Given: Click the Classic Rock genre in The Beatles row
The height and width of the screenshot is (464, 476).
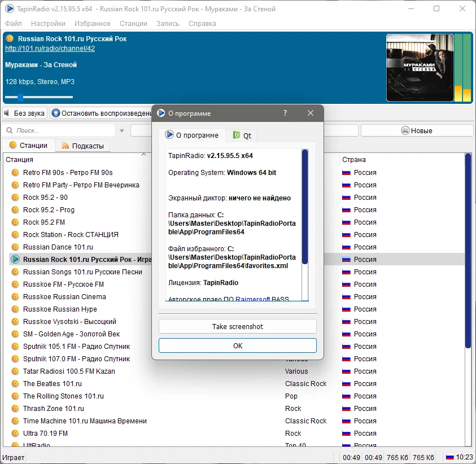Looking at the screenshot, I should point(305,384).
